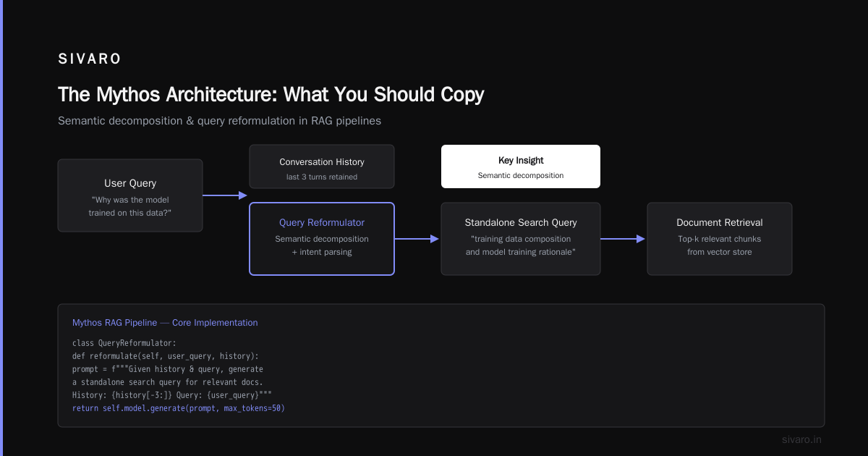Click arrow from User Query to Reformulator
Screen dimensions: 868x456
pos(225,195)
